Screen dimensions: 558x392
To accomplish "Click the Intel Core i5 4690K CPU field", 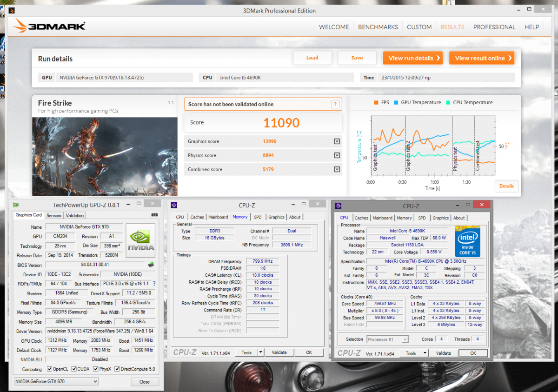I will (285, 78).
